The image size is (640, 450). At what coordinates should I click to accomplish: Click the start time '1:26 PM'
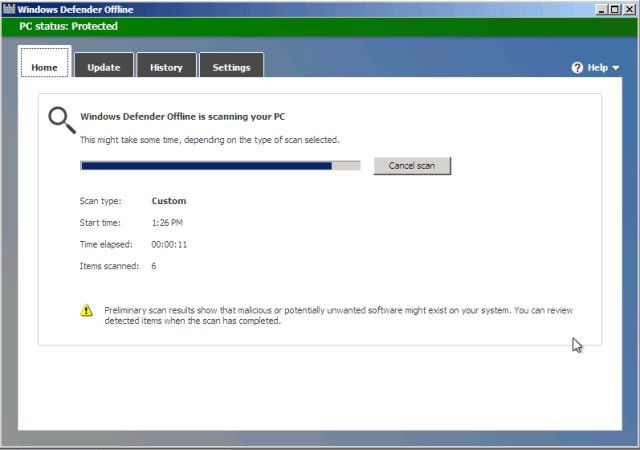(167, 223)
